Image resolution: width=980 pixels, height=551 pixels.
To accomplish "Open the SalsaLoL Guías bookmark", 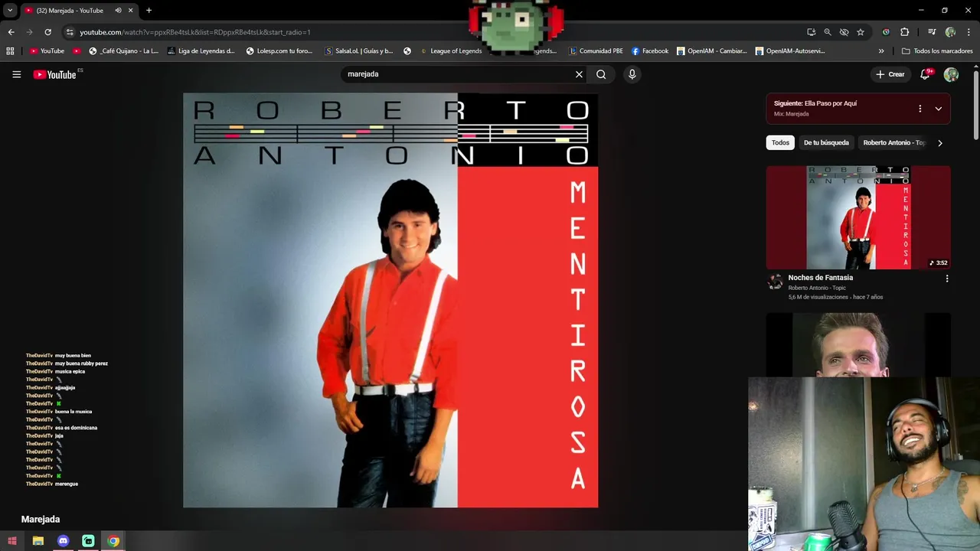I will click(359, 51).
